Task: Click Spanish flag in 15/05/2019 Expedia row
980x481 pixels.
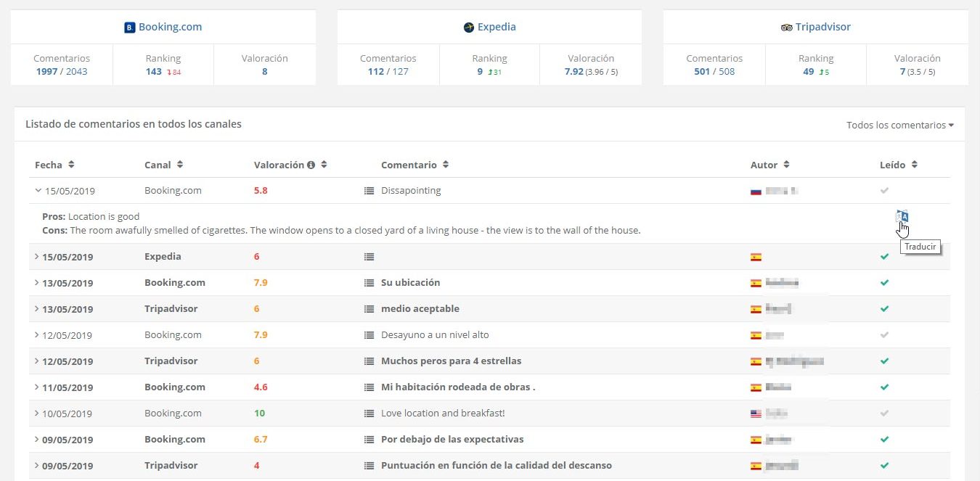Action: pyautogui.click(x=756, y=257)
